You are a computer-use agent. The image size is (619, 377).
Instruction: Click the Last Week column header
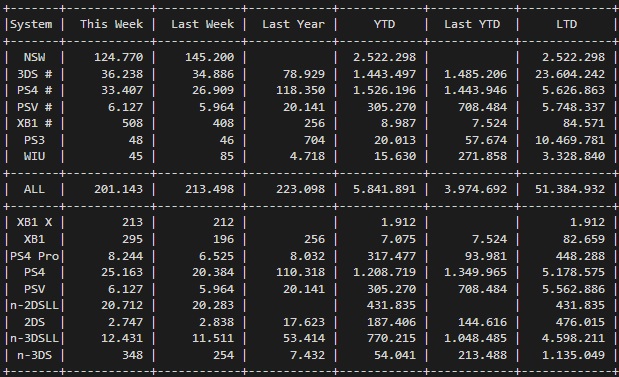tap(203, 24)
